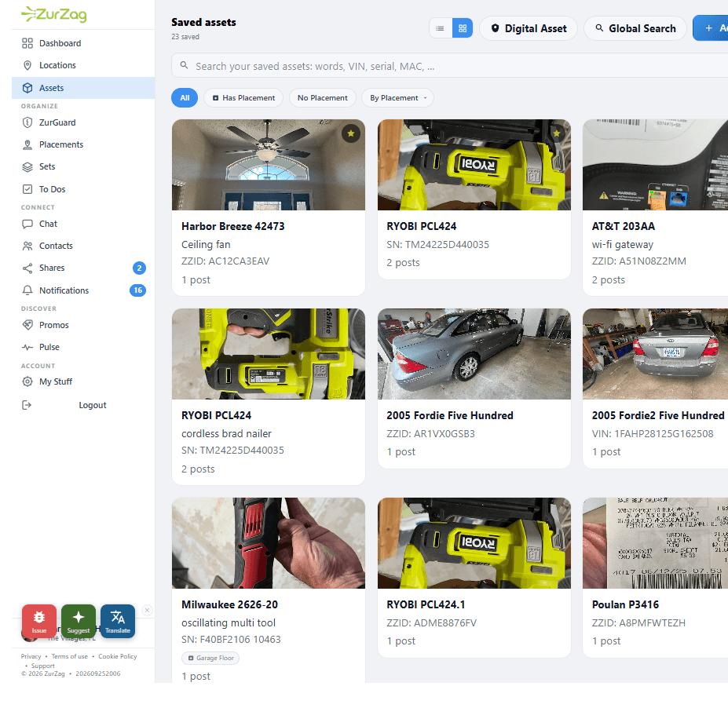Click the Logout arrow icon
The height and width of the screenshot is (719, 728).
[x=27, y=405]
